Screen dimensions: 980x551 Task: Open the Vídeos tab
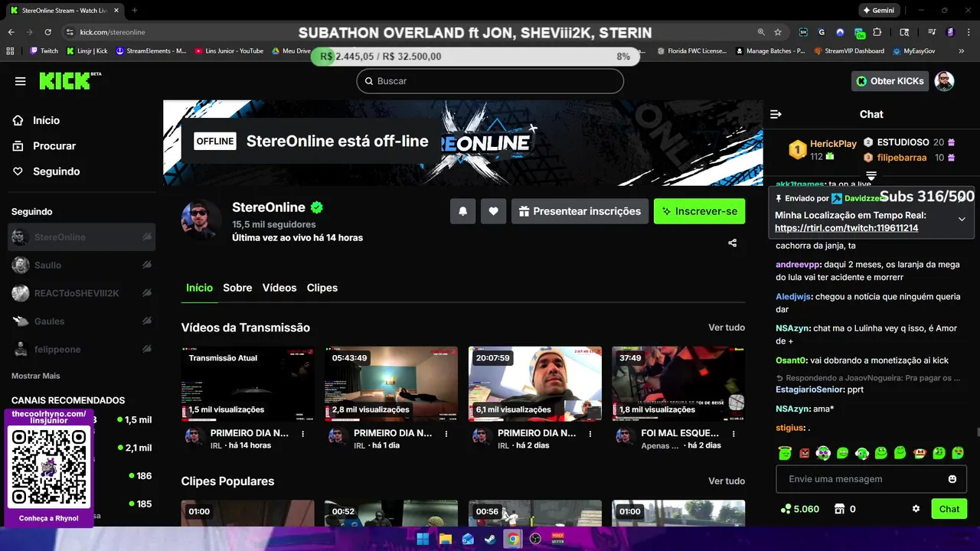click(279, 288)
